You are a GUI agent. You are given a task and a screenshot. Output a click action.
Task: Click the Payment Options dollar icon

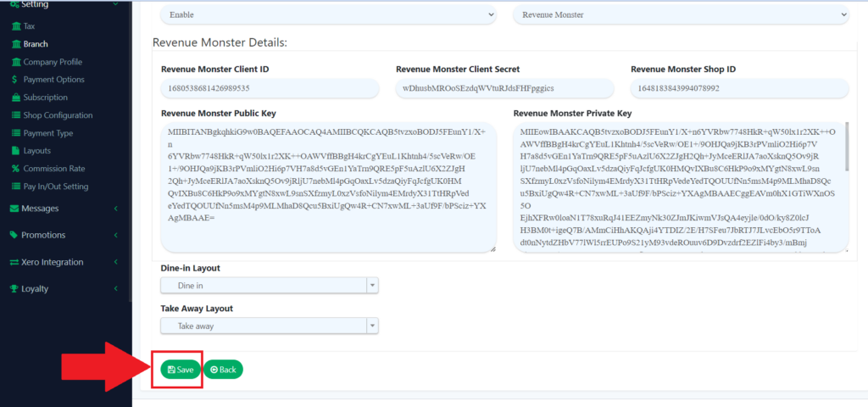15,80
